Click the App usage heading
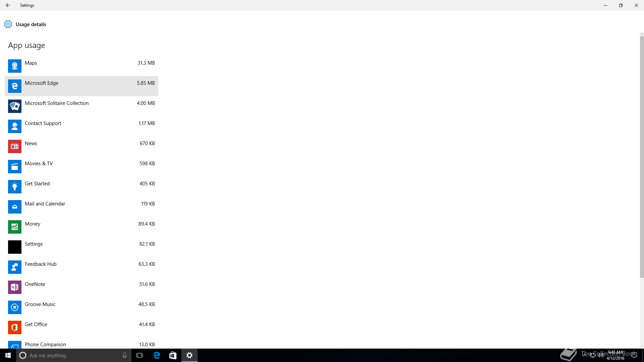The height and width of the screenshot is (362, 644). [x=26, y=46]
